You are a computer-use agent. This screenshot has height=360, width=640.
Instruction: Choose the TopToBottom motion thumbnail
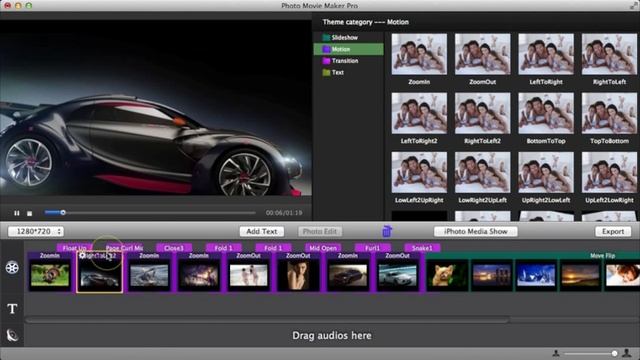(609, 113)
